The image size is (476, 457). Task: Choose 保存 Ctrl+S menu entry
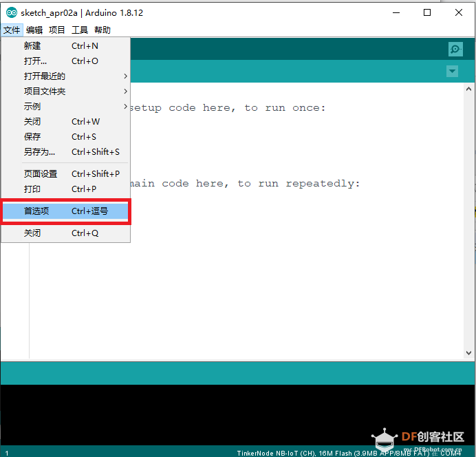click(x=65, y=137)
